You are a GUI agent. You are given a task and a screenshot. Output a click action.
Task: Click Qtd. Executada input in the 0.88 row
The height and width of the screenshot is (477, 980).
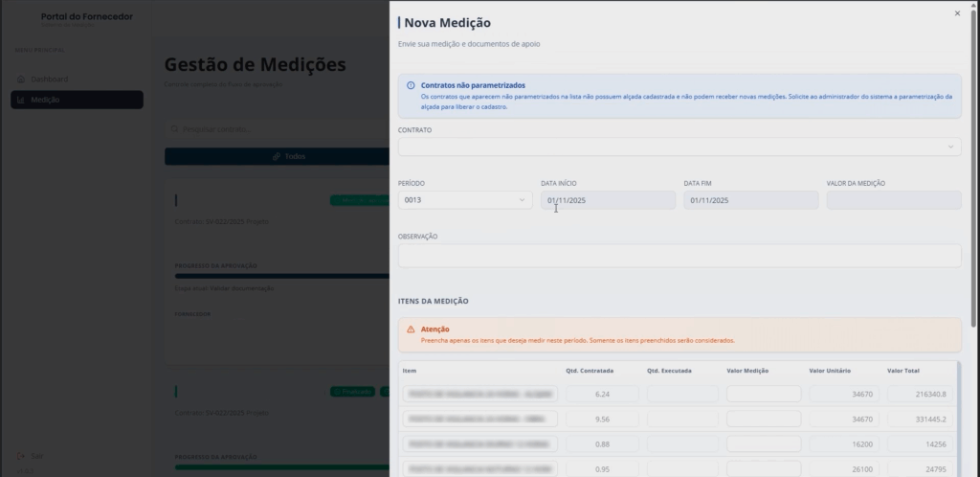(x=682, y=443)
